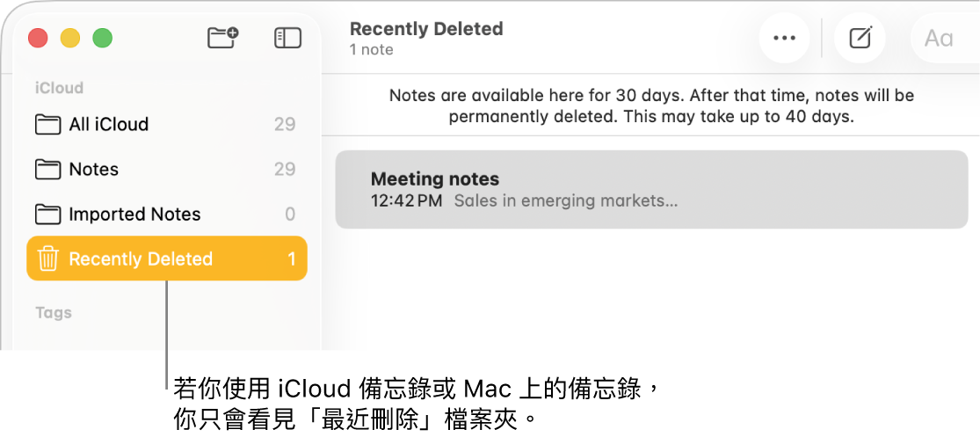Select the All iCloud folder label

pyautogui.click(x=109, y=124)
